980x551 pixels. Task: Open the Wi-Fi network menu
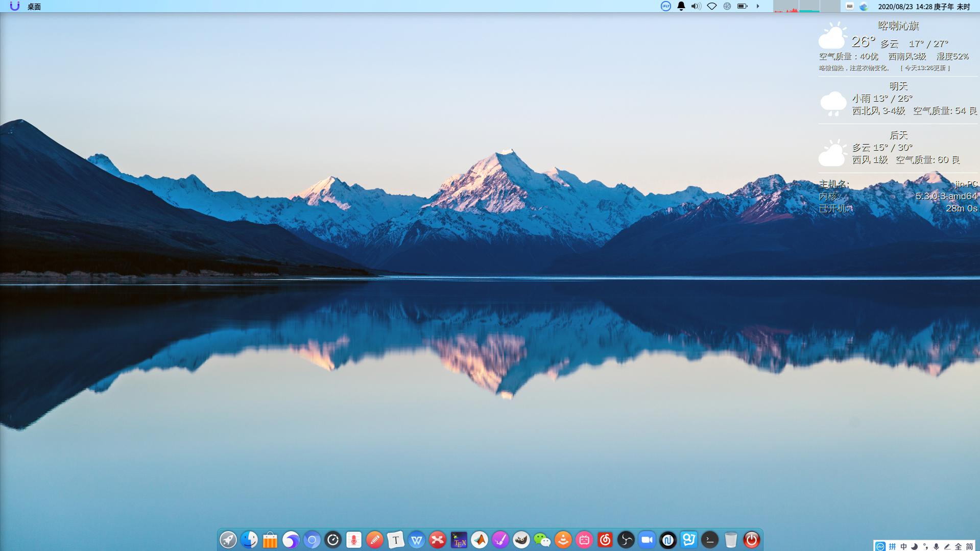click(x=711, y=6)
